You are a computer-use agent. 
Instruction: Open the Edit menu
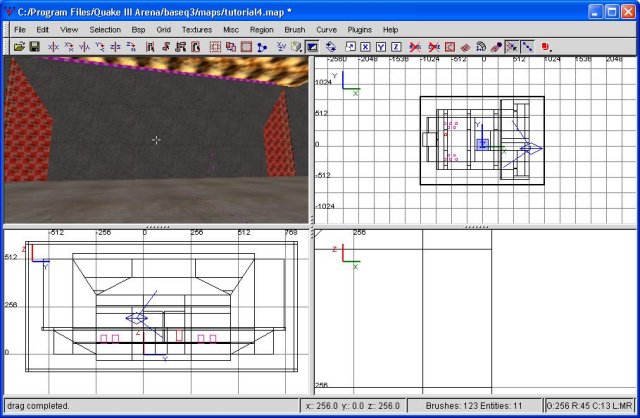pos(42,30)
